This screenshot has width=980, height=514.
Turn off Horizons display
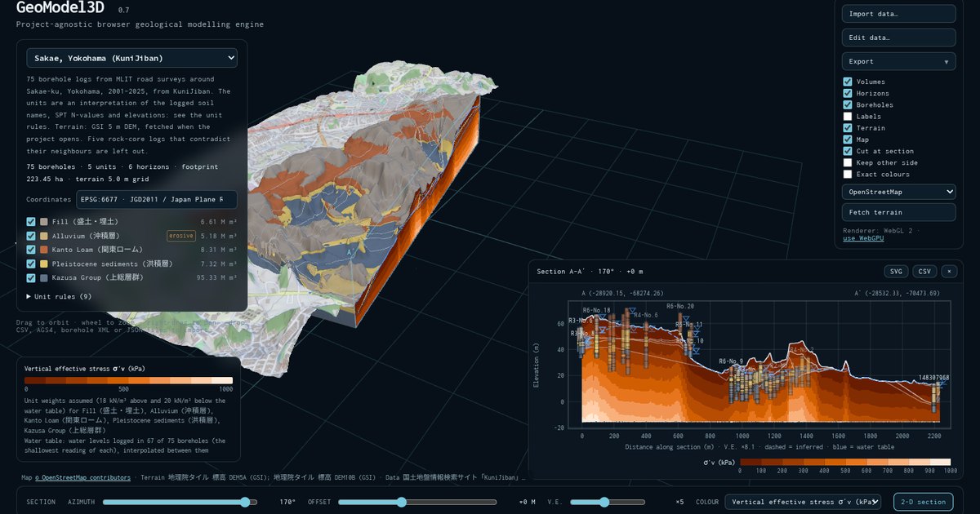click(848, 93)
